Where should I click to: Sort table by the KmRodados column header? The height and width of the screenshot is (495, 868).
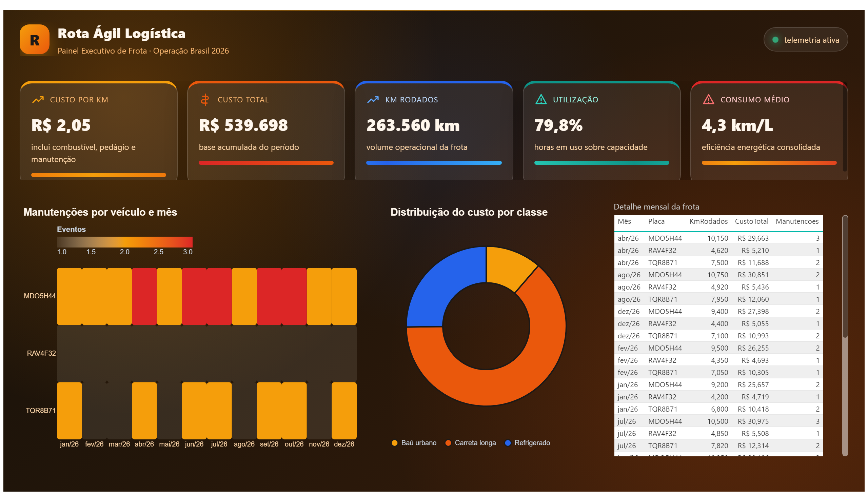(x=709, y=221)
